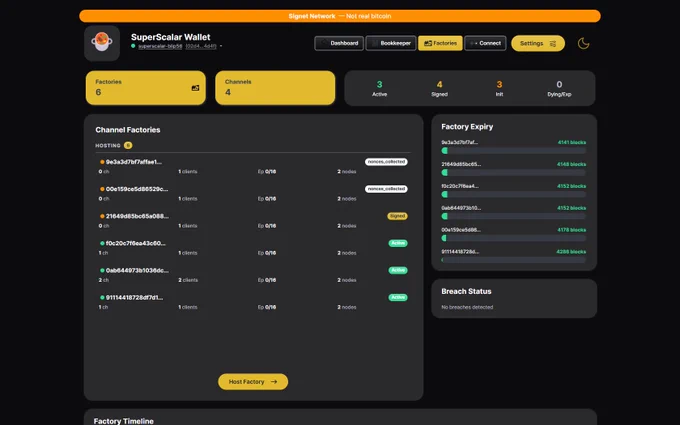
Task: Open Settings
Action: click(x=538, y=43)
